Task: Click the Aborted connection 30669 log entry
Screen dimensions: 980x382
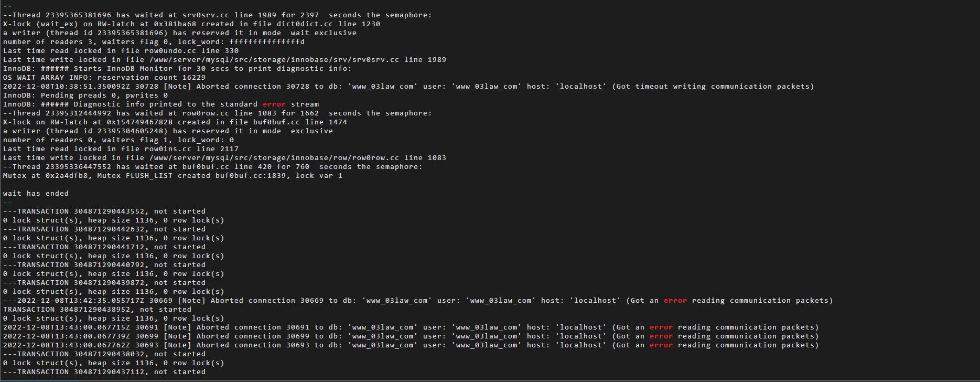Action: click(418, 301)
